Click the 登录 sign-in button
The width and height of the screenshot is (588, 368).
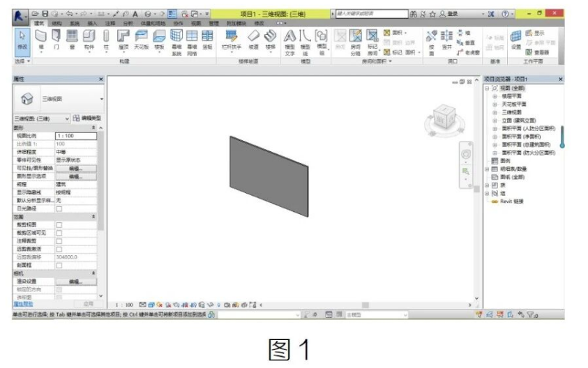(x=449, y=14)
